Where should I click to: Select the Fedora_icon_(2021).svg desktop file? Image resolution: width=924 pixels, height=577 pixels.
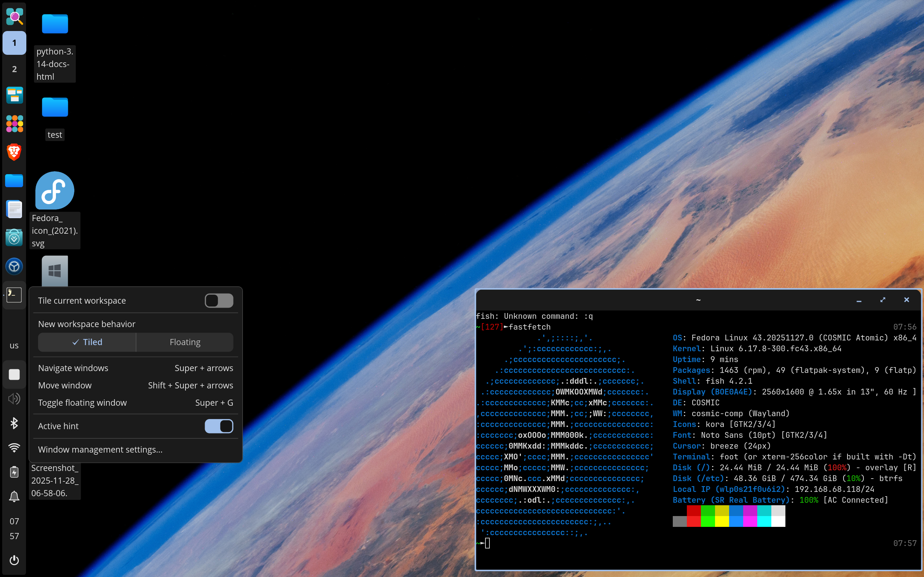tap(55, 191)
